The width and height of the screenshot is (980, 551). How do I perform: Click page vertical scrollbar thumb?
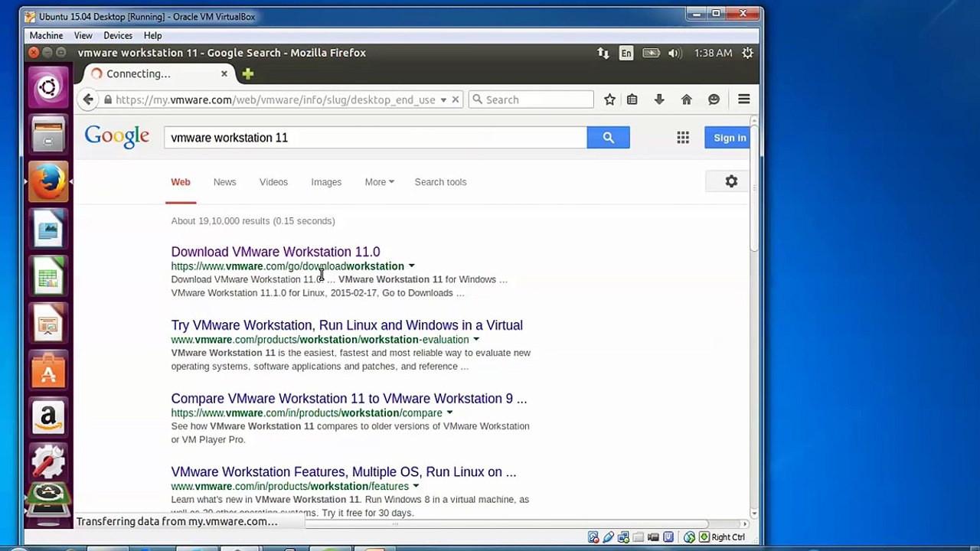tap(754, 188)
